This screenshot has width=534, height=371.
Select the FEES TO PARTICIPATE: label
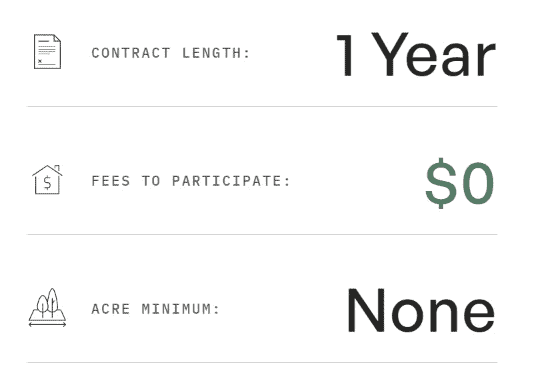point(191,181)
